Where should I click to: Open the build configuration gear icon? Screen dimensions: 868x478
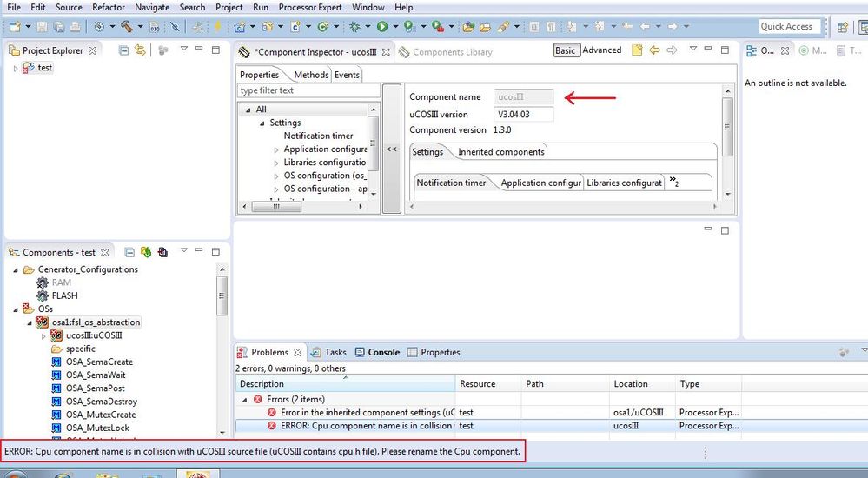click(x=99, y=26)
